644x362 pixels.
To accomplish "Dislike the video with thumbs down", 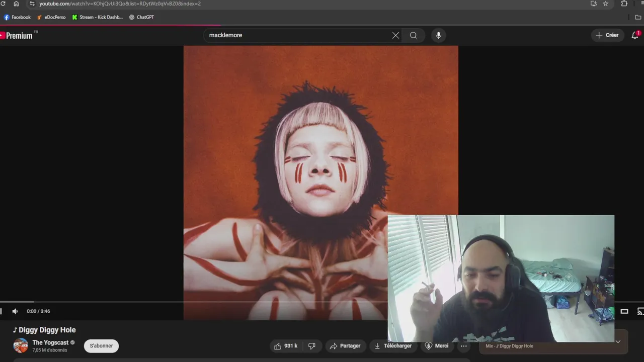I will point(312,346).
